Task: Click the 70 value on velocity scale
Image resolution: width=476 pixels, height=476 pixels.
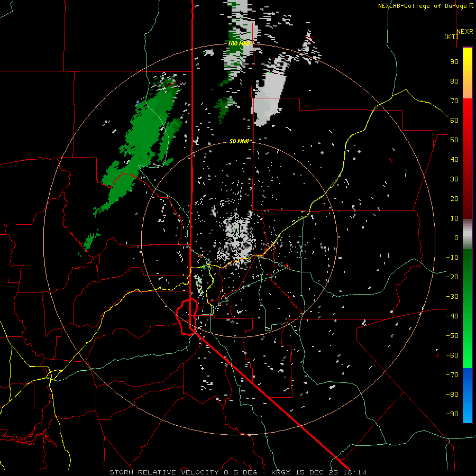Action: 454,101
